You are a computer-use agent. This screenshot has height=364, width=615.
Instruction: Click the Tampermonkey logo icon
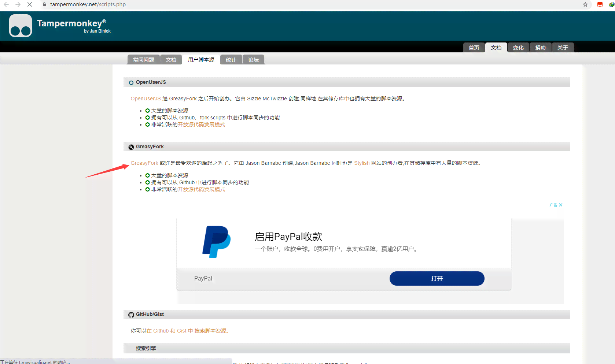coord(21,26)
